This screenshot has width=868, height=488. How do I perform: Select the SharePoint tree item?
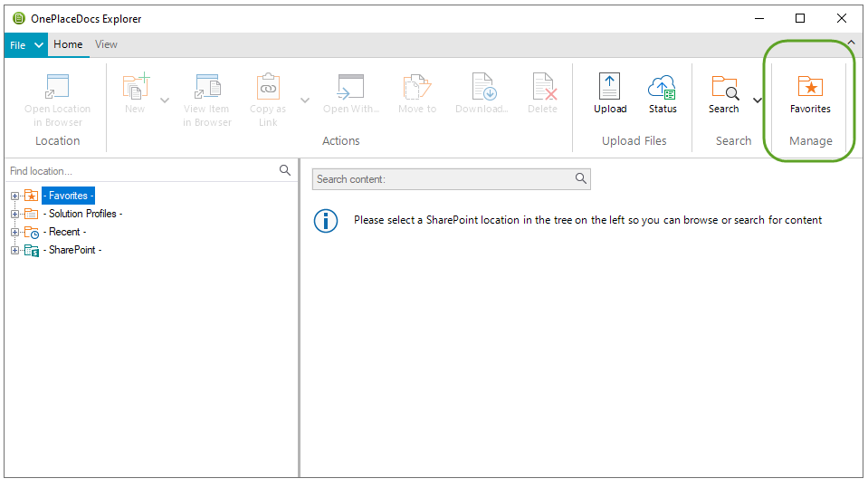(72, 251)
